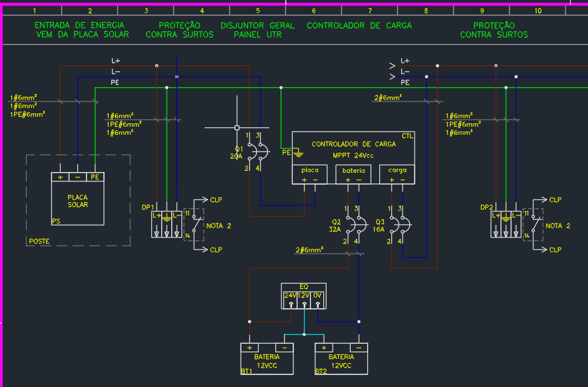
Task: Select the DP1 auxiliary contact 11-14 switch
Action: click(194, 224)
